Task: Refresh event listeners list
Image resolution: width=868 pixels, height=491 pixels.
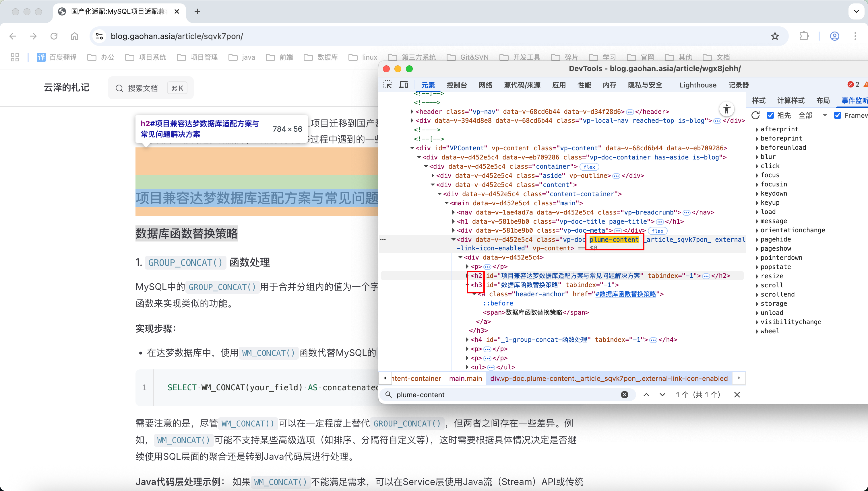Action: 755,115
